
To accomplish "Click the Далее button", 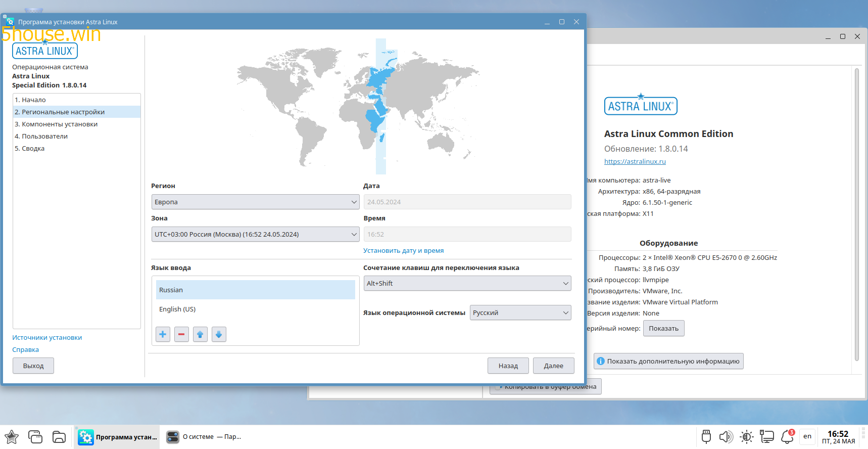I will pos(553,366).
